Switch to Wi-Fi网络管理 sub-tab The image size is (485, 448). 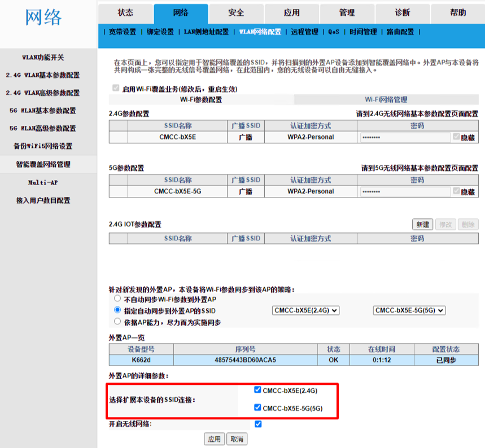click(386, 99)
